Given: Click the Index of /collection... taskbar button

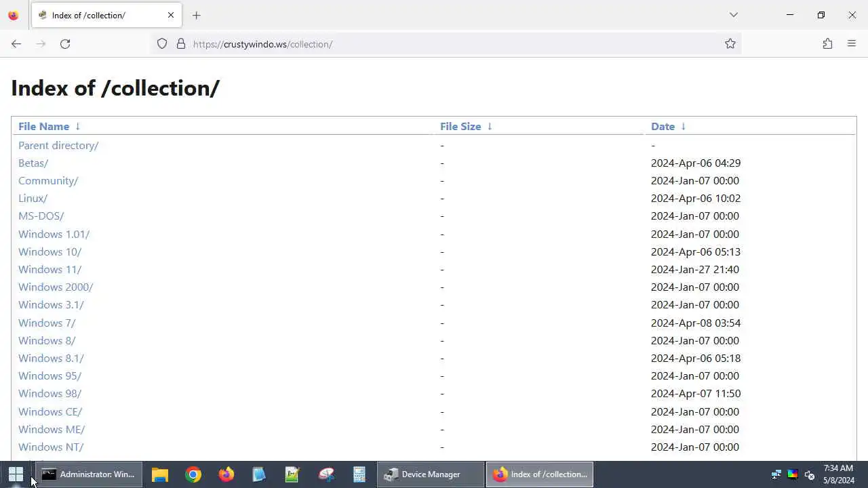Looking at the screenshot, I should coord(540,474).
